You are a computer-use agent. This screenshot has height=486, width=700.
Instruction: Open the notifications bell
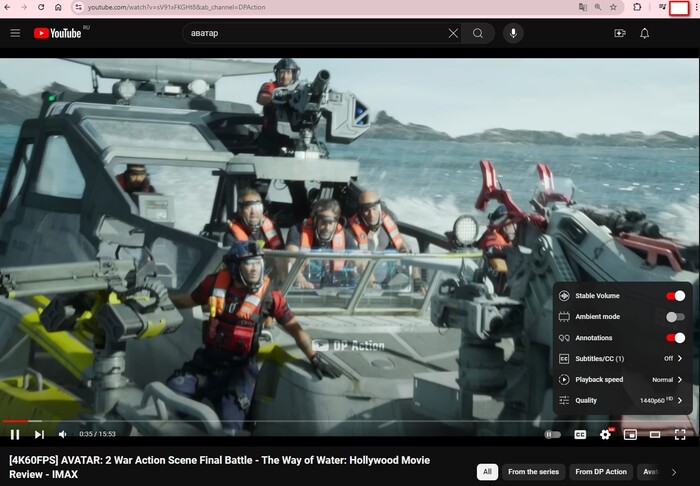644,33
